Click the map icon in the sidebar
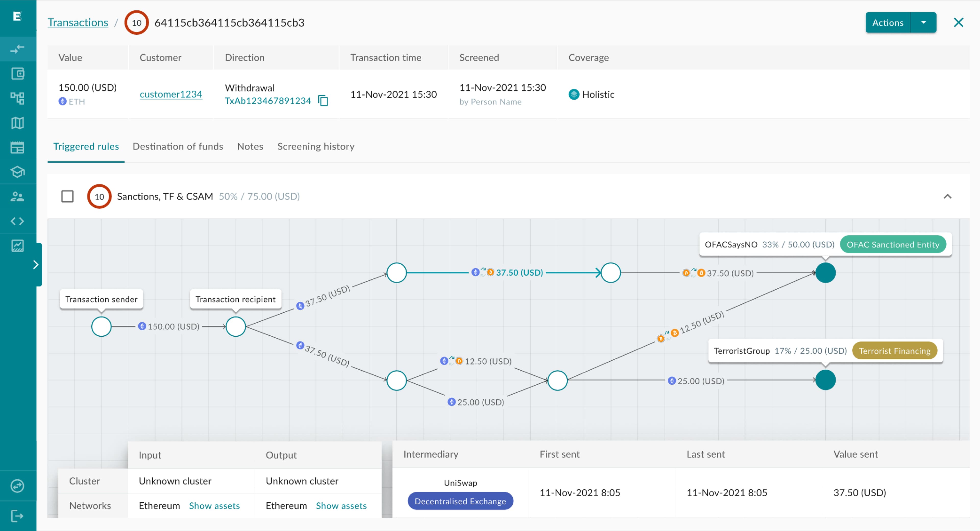The height and width of the screenshot is (531, 980). 18,123
